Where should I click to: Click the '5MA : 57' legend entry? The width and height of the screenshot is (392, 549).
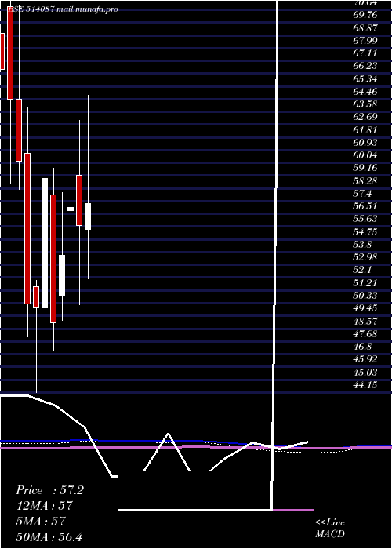pyautogui.click(x=41, y=522)
